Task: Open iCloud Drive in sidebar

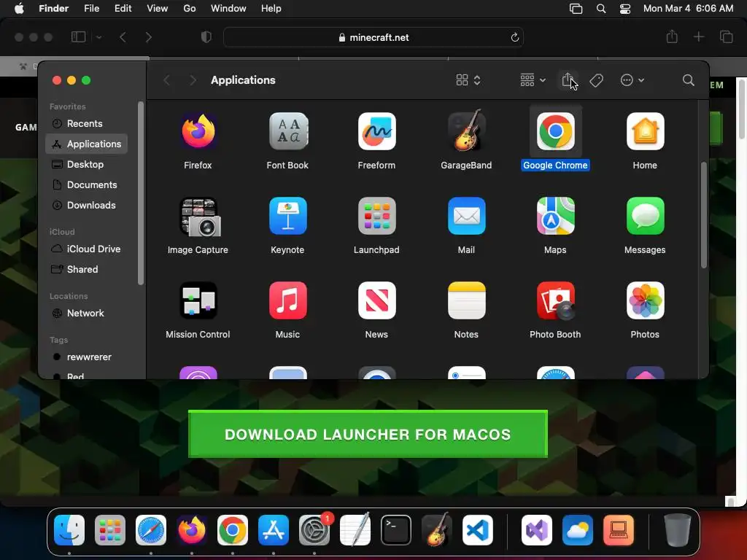Action: 86,249
